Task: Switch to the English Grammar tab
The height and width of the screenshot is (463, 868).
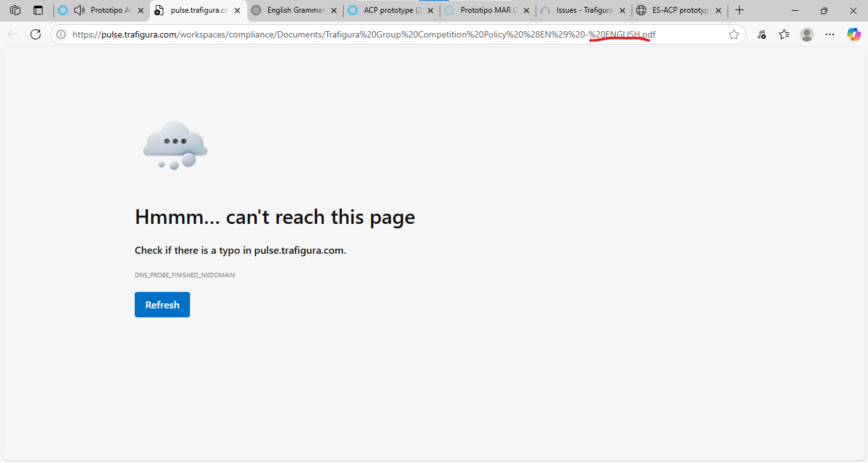Action: click(x=295, y=10)
